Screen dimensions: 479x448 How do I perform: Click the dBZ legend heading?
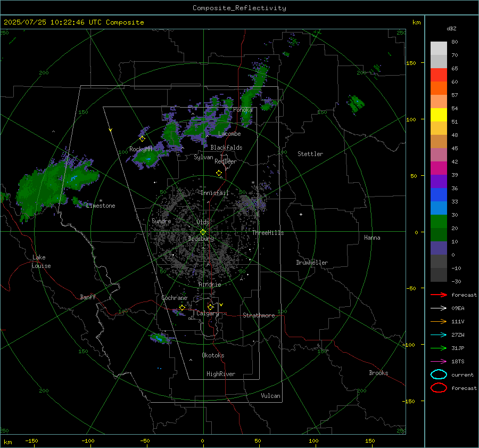pos(451,29)
